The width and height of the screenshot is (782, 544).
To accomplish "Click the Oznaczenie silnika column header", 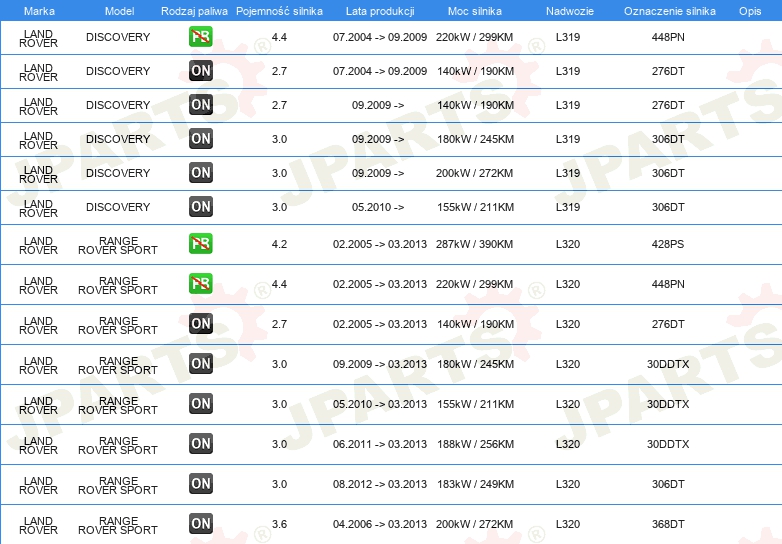I will (x=669, y=11).
